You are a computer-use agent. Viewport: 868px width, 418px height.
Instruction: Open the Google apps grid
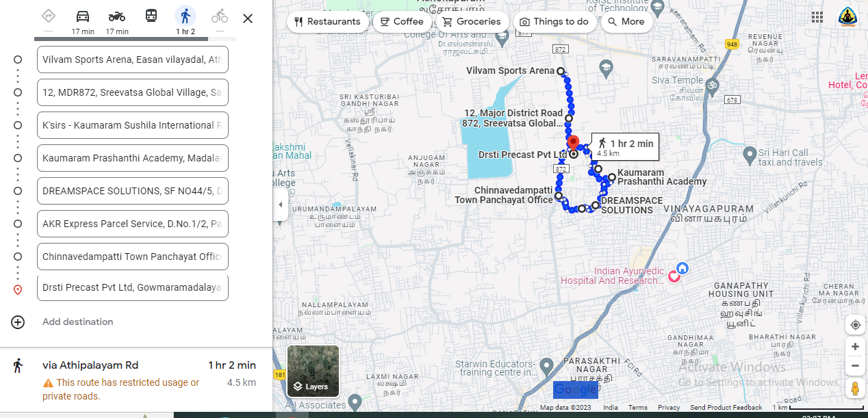pyautogui.click(x=817, y=17)
